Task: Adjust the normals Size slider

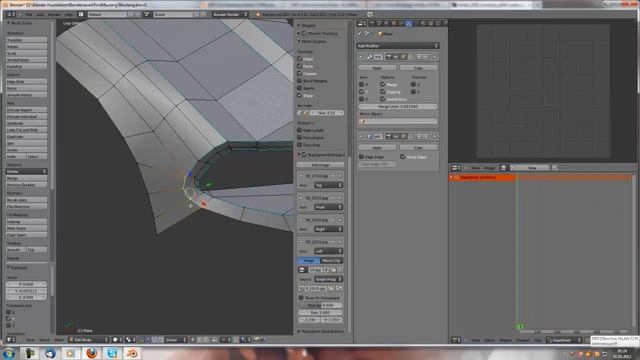Action: pyautogui.click(x=327, y=113)
